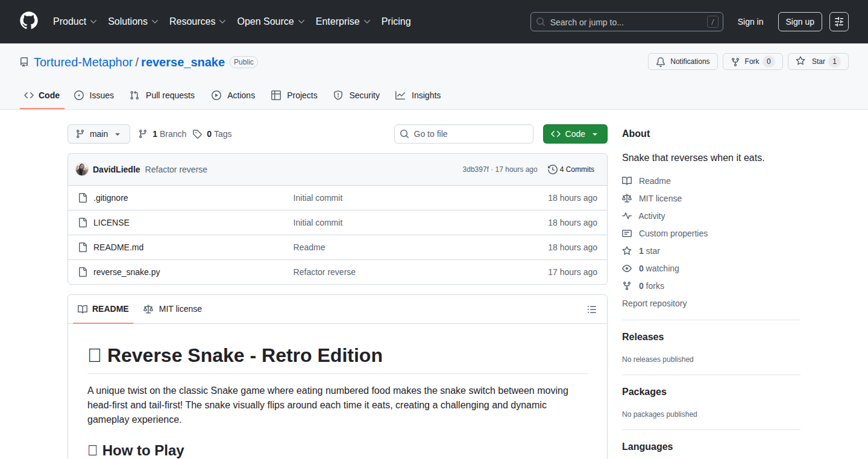Open the Refactor reverse commit message in header
Screen dimensions: 868x459
[x=176, y=169]
